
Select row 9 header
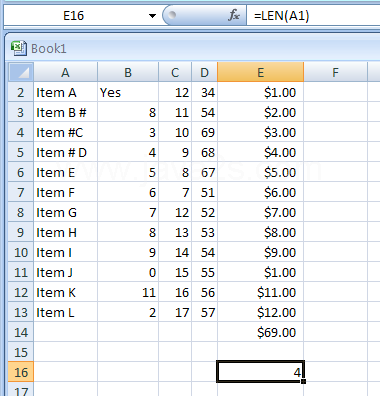click(21, 232)
